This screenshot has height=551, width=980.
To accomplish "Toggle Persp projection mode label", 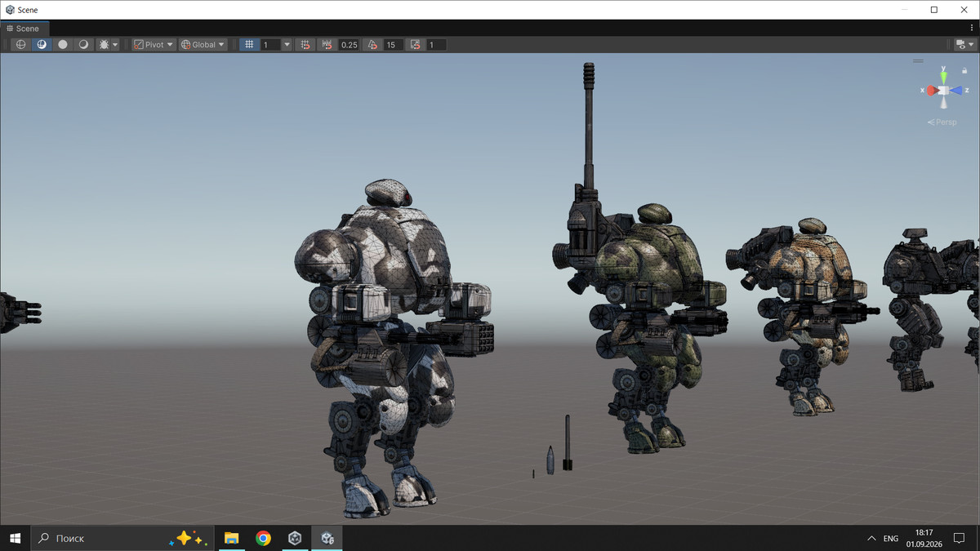I will 942,122.
